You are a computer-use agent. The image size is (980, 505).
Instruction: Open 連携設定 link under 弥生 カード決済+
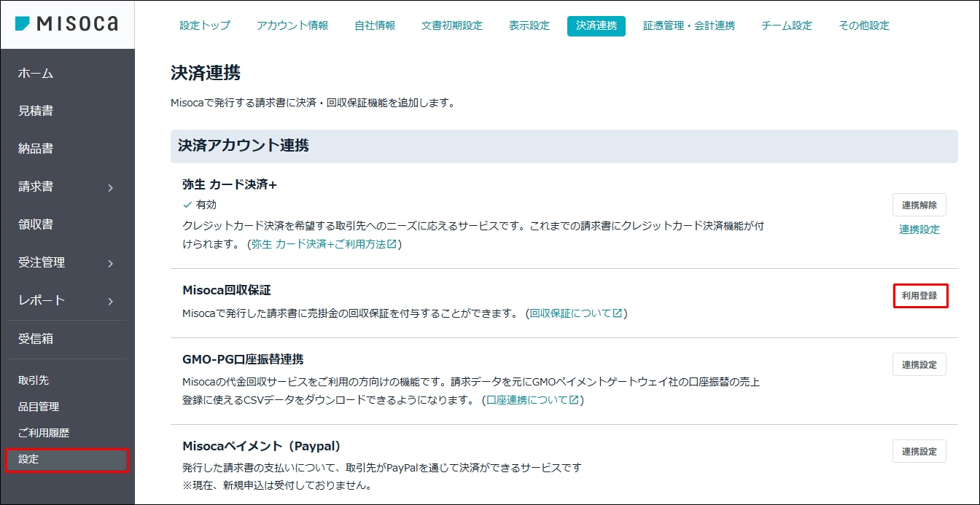pyautogui.click(x=919, y=230)
